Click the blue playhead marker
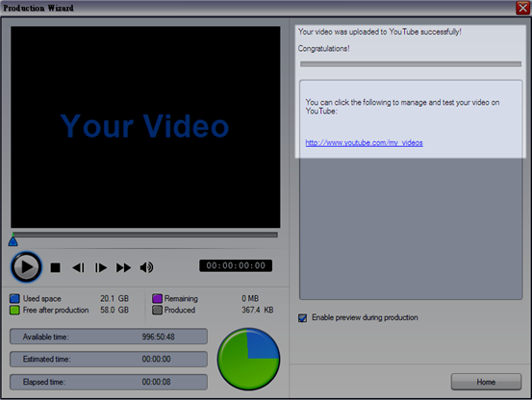Viewport: 532px width, 400px height. pos(13,241)
